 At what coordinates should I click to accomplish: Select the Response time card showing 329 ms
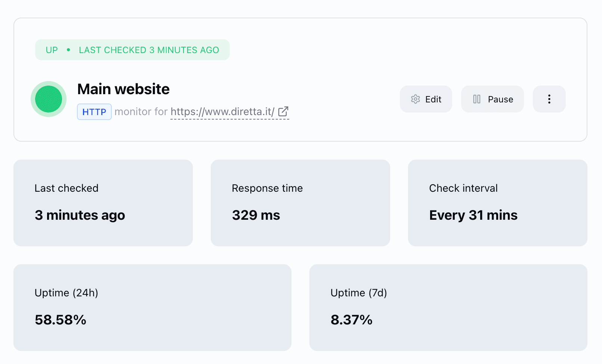pos(300,203)
